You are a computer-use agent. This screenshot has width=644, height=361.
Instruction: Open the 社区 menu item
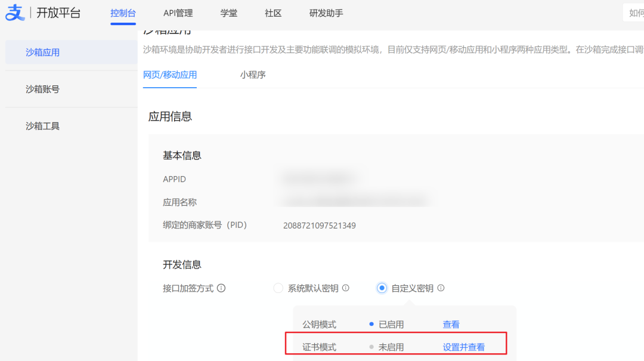[273, 13]
